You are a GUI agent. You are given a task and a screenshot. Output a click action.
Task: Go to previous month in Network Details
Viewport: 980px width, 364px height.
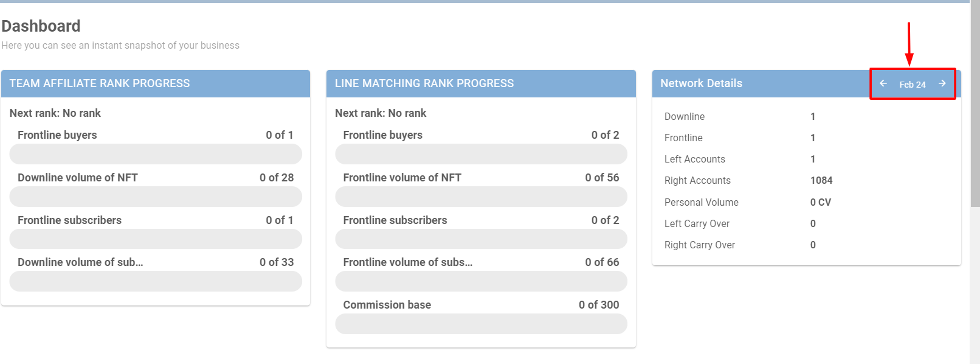click(x=883, y=83)
